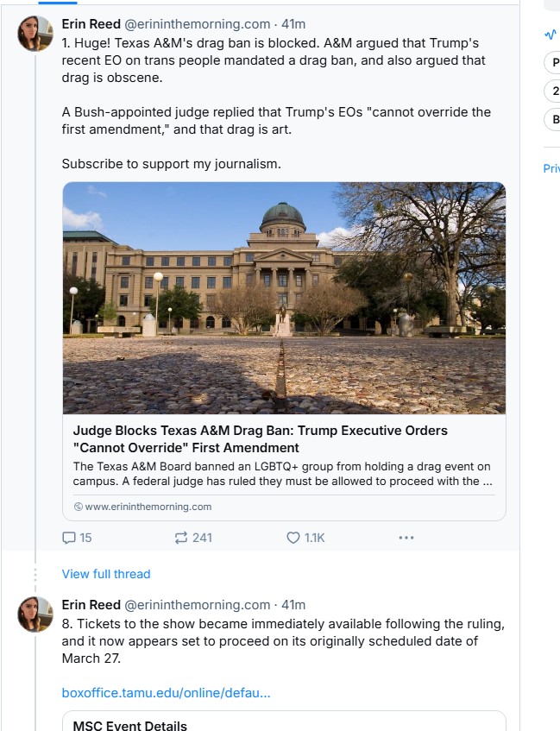The image size is (560, 731).
Task: Select the trending pill starting with 'P'
Action: click(554, 62)
